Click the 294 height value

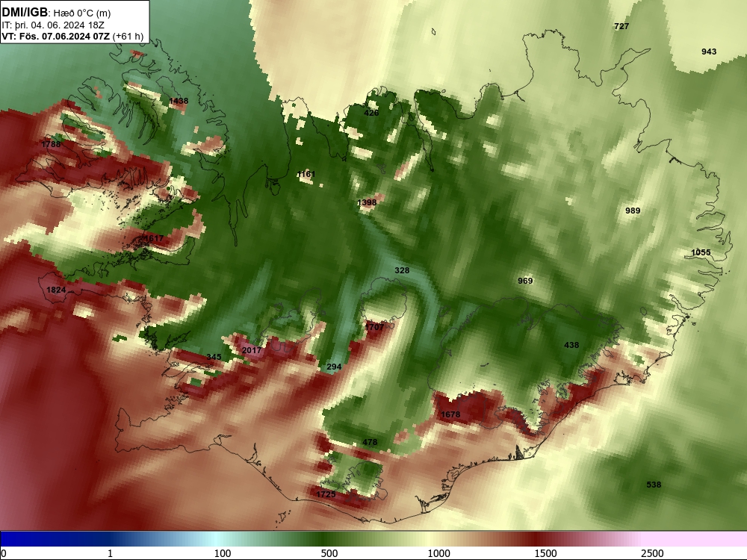tap(334, 367)
